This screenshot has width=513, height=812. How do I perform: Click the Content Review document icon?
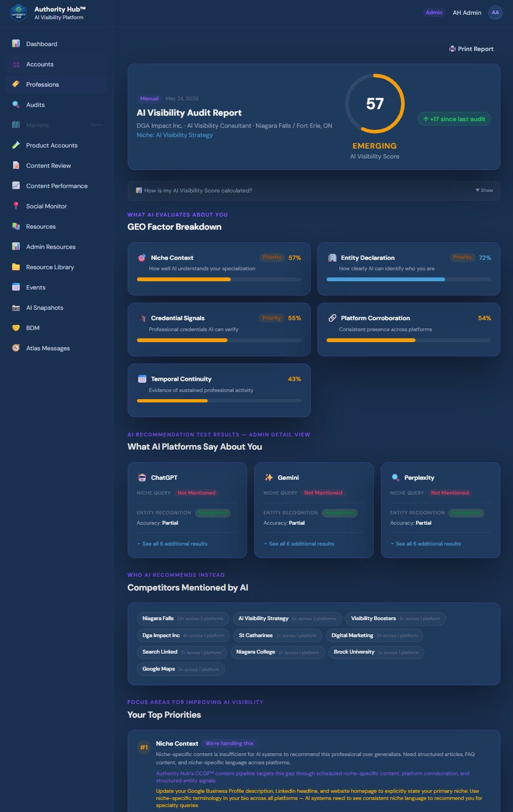[x=16, y=166]
